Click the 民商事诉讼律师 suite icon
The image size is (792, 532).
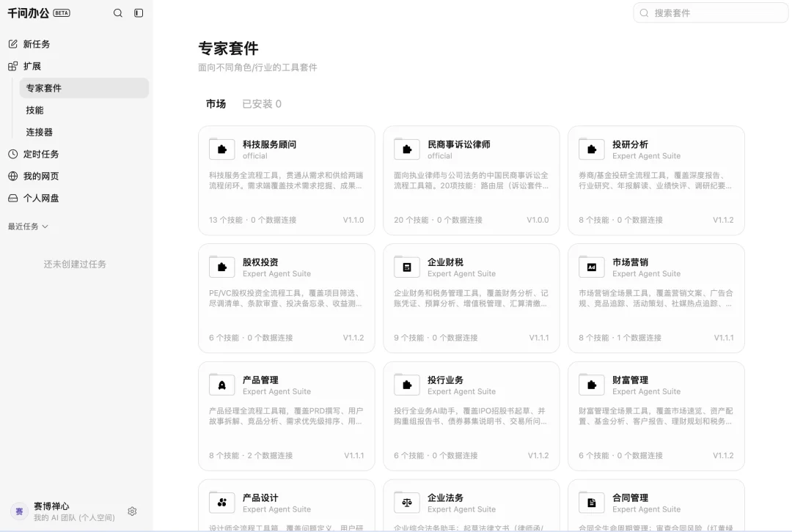tap(406, 149)
